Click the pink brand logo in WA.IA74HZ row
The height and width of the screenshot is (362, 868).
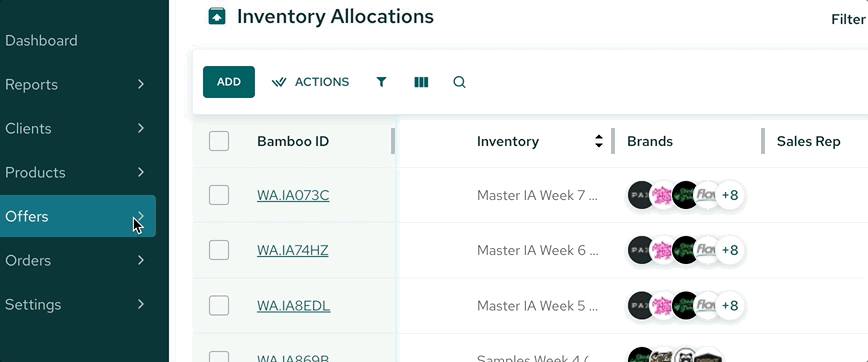[x=663, y=250]
